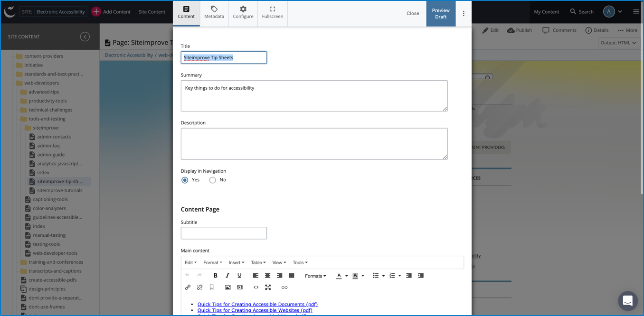Open the Formats style dropdown
Viewport: 644px width, 316px height.
(x=315, y=276)
